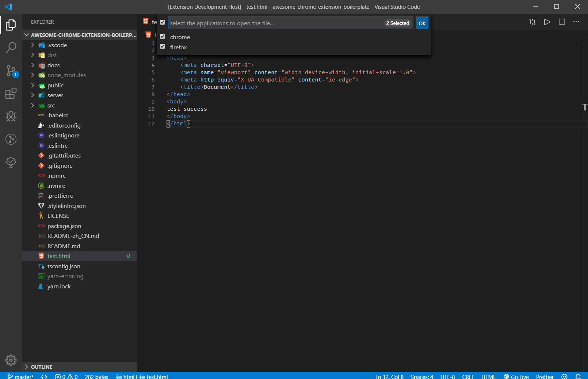This screenshot has height=379, width=588.
Task: Uncheck the firefox application checkbox
Action: point(163,47)
